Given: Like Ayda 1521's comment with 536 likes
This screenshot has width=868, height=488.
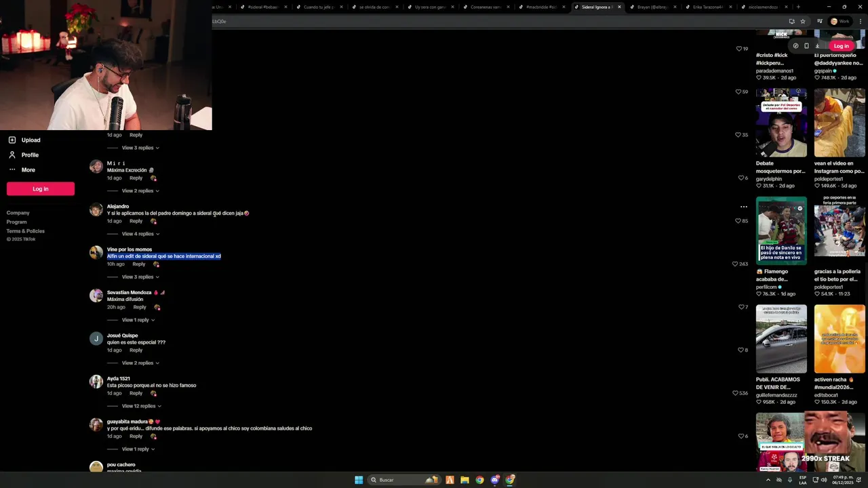Looking at the screenshot, I should [x=735, y=393].
